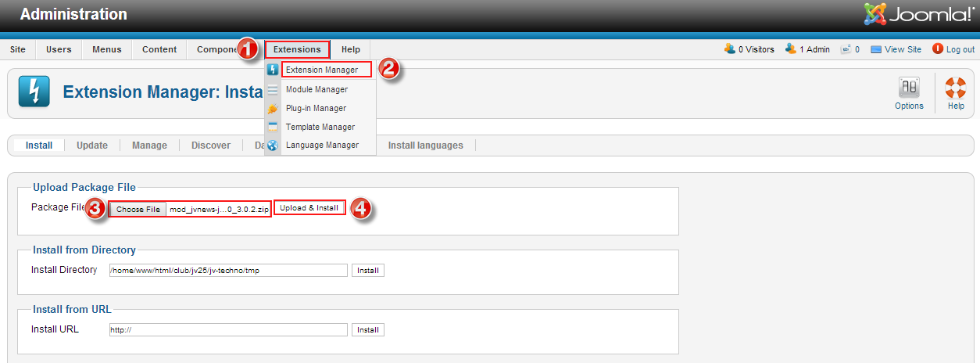Open the Extensions menu
Image resolution: width=980 pixels, height=363 pixels.
(x=297, y=49)
